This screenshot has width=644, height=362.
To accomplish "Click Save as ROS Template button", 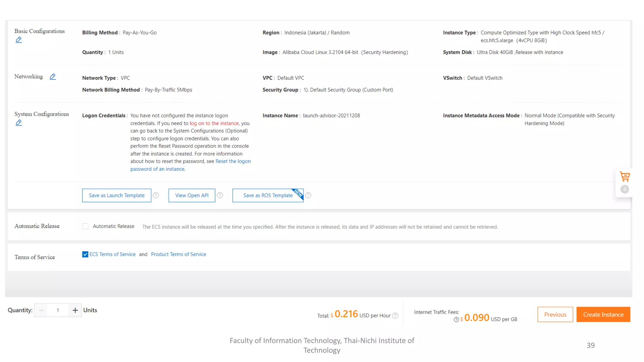I will click(x=268, y=195).
